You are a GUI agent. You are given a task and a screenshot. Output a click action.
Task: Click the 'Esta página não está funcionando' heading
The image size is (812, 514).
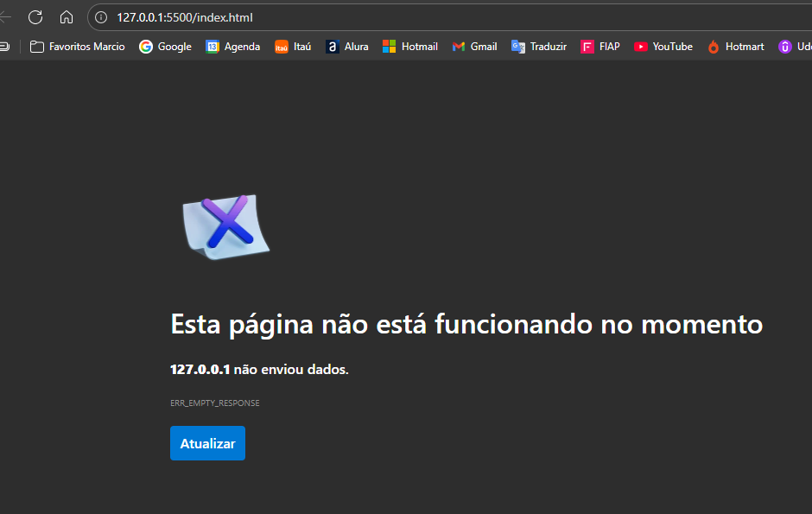click(x=466, y=325)
